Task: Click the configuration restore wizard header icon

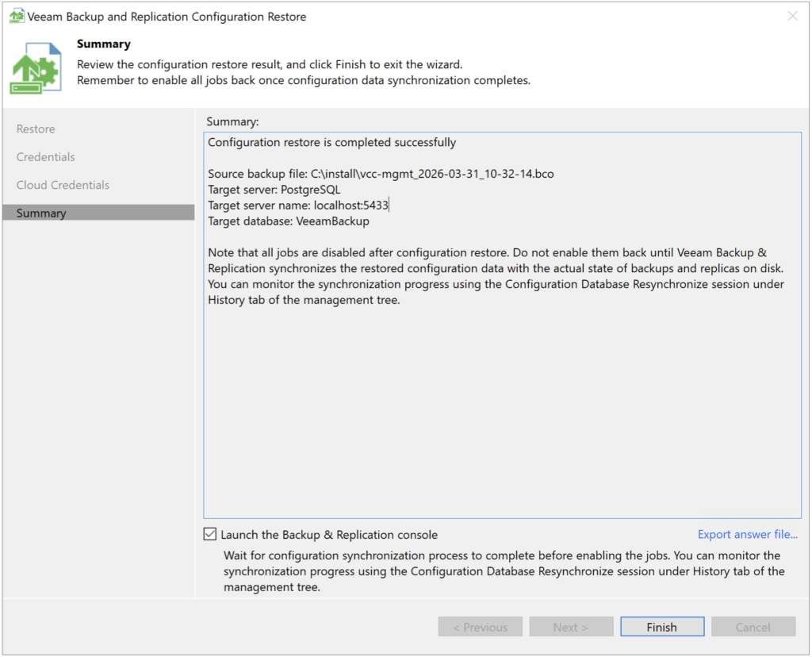Action: click(x=36, y=68)
